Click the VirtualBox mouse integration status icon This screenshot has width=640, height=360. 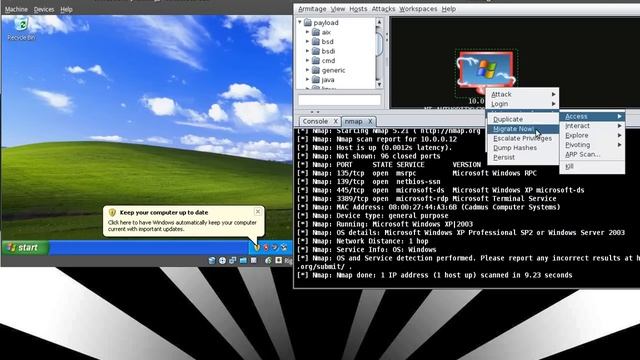click(268, 260)
